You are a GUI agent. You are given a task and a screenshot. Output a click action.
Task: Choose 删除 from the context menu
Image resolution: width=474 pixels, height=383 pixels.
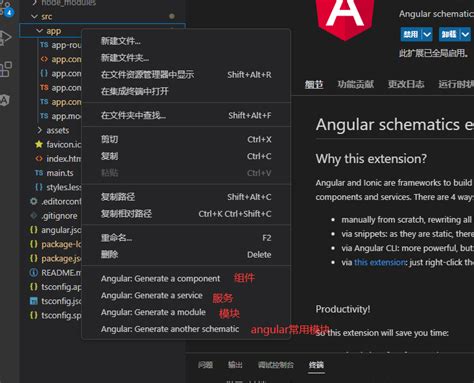(186, 254)
